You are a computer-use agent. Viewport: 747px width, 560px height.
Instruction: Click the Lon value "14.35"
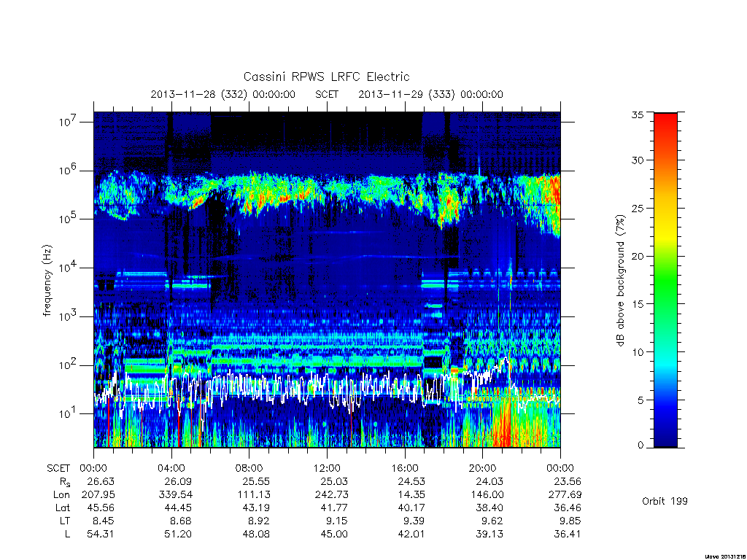pyautogui.click(x=411, y=495)
